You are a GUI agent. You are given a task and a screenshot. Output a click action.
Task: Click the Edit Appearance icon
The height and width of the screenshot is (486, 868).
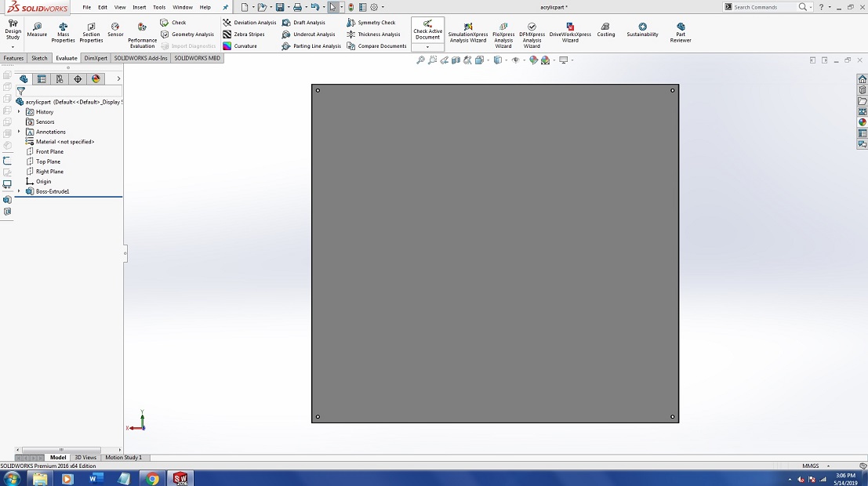pyautogui.click(x=533, y=60)
